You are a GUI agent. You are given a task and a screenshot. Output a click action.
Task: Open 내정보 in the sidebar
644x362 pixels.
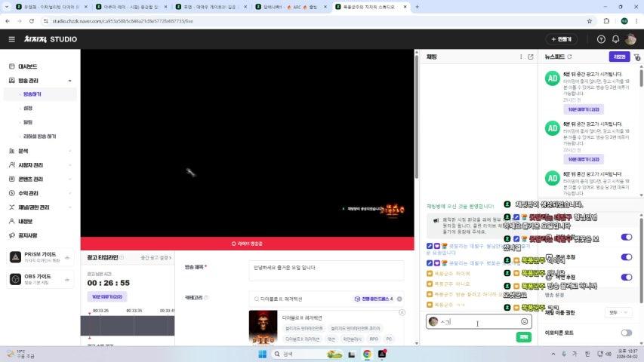(x=25, y=221)
